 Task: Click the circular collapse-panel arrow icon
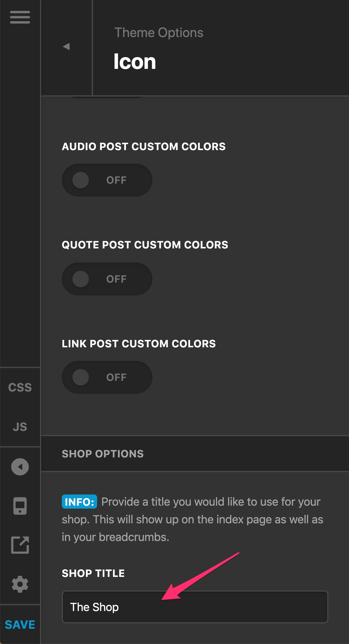click(20, 467)
